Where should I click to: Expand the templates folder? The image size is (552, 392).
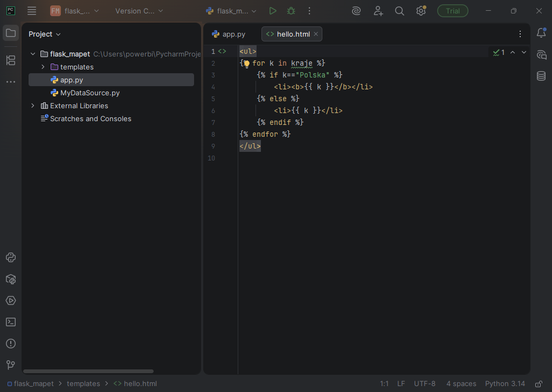pos(43,67)
